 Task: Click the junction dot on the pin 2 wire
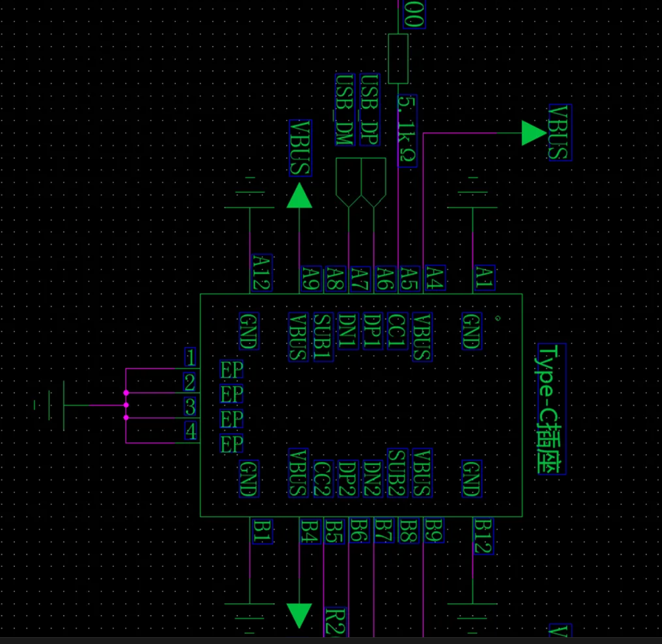click(x=126, y=393)
